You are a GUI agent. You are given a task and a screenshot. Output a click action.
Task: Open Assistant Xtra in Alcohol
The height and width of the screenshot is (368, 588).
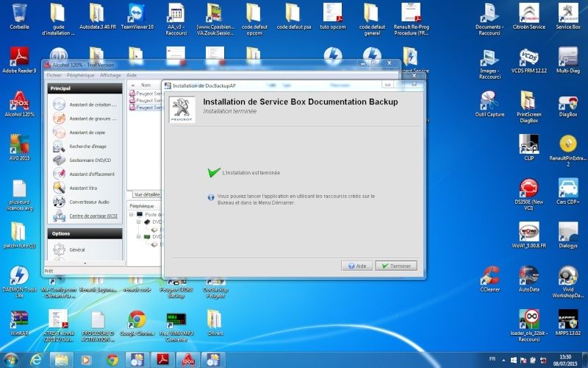click(75, 188)
